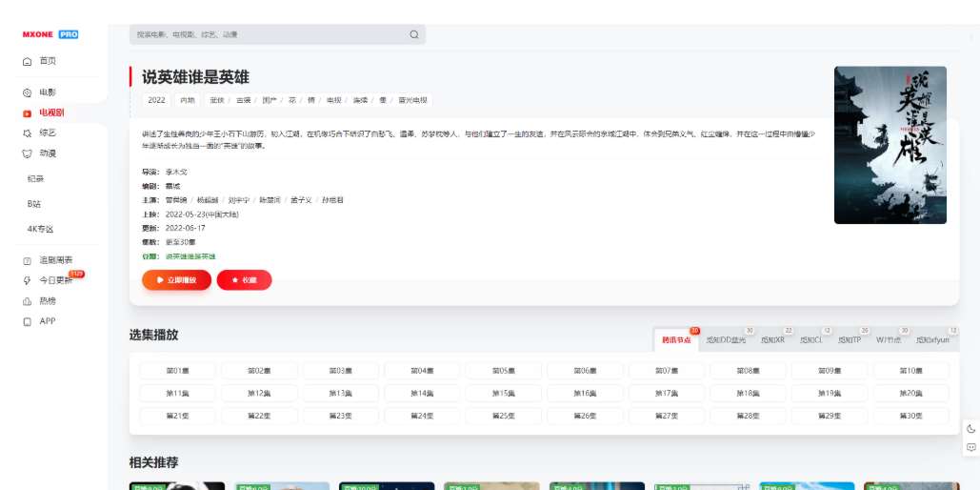Click the show poster thumbnail
Image resolution: width=980 pixels, height=490 pixels.
coord(890,145)
